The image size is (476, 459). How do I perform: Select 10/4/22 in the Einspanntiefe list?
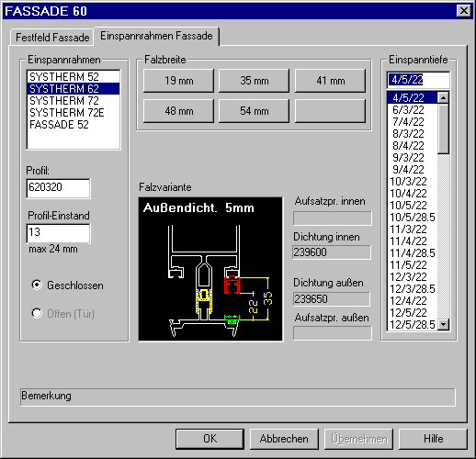[x=413, y=194]
